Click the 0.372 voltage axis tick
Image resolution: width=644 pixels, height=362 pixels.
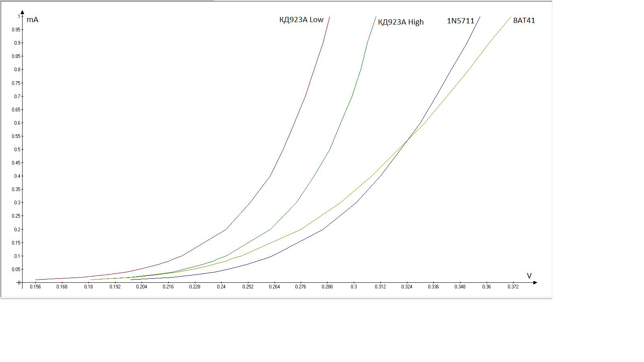click(513, 287)
